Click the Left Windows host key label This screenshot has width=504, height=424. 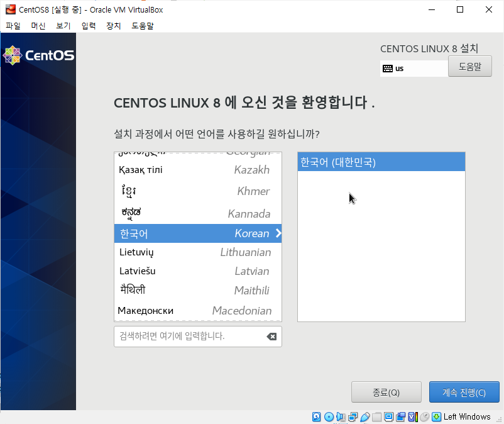pos(467,417)
